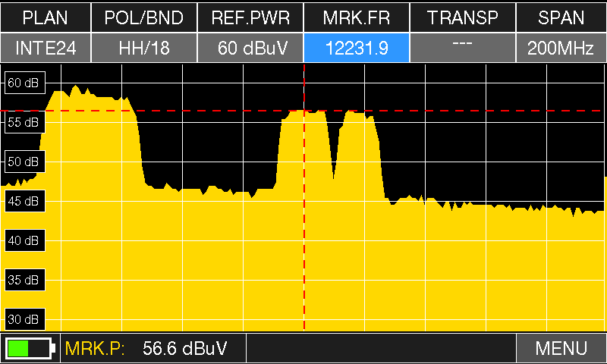Change the INTE24 plan value
Viewport: 607px width, 364px height.
(46, 48)
